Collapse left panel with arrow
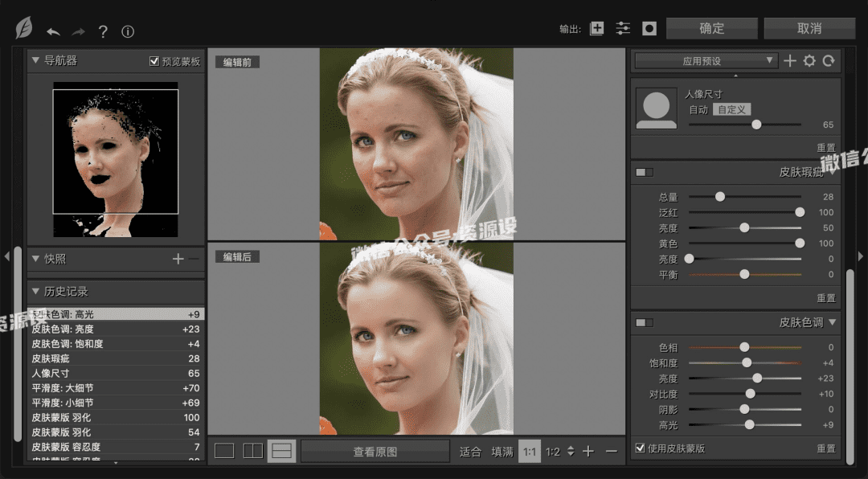Screen dimensions: 868x479 pos(6,256)
